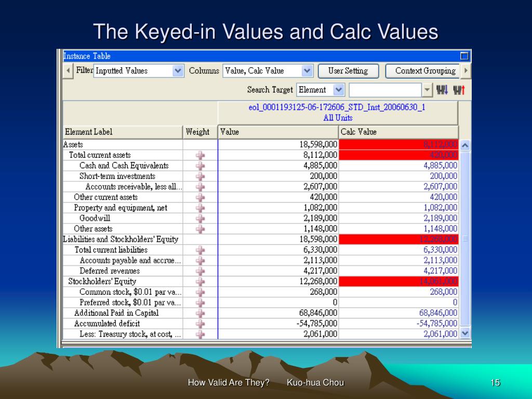This screenshot has height=399, width=532.
Task: Click plus weight icon for Accounts payable row
Action: pyautogui.click(x=200, y=261)
